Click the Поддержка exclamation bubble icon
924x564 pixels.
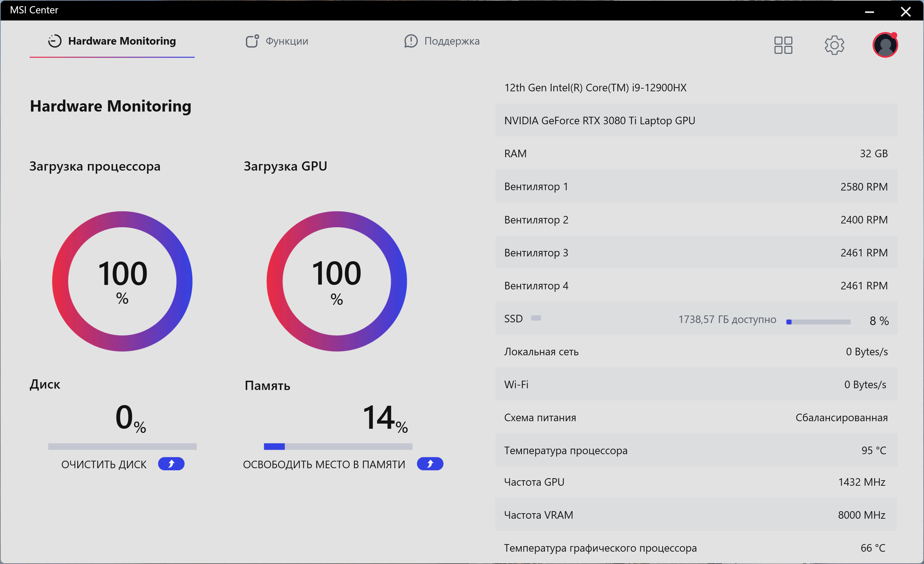coord(410,41)
